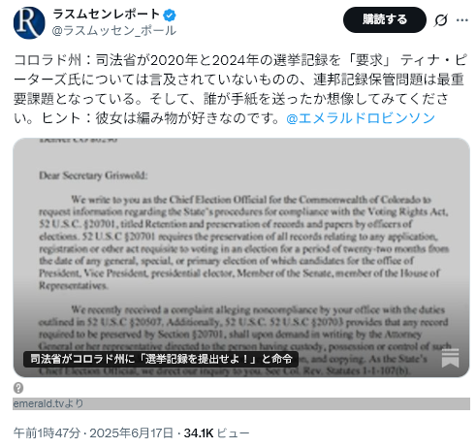Click the 2025年6月17日 date text

click(x=131, y=433)
